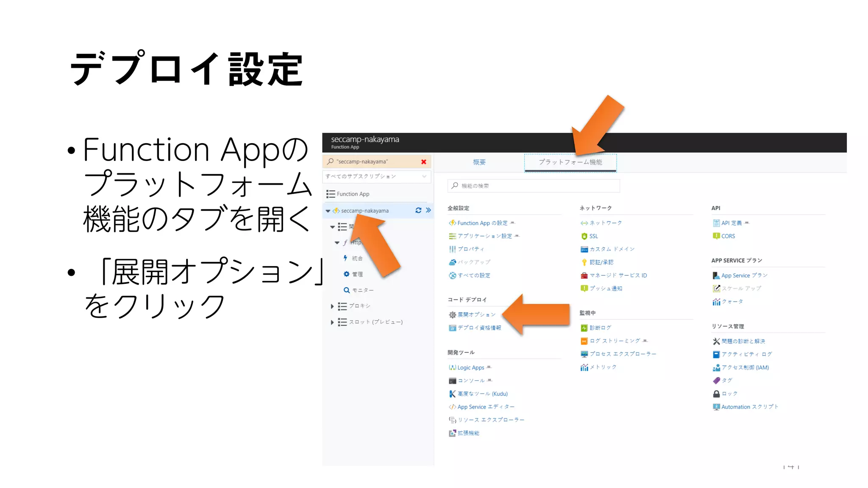Open カスタム ドメイン www icon
Screen dimensions: 868x488
[x=584, y=249]
